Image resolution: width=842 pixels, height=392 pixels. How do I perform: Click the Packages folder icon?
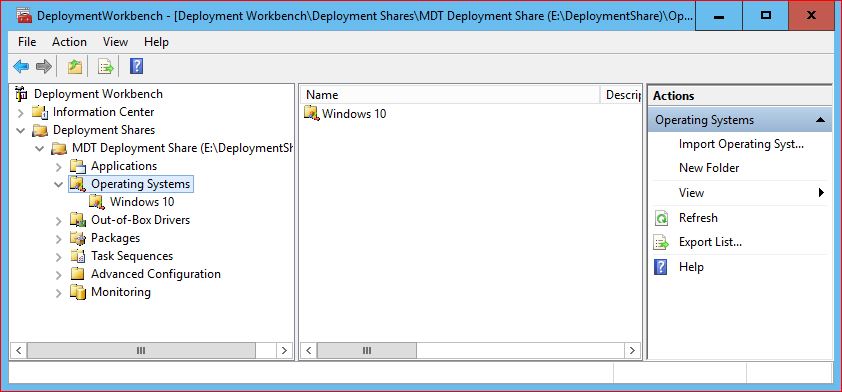[x=78, y=238]
